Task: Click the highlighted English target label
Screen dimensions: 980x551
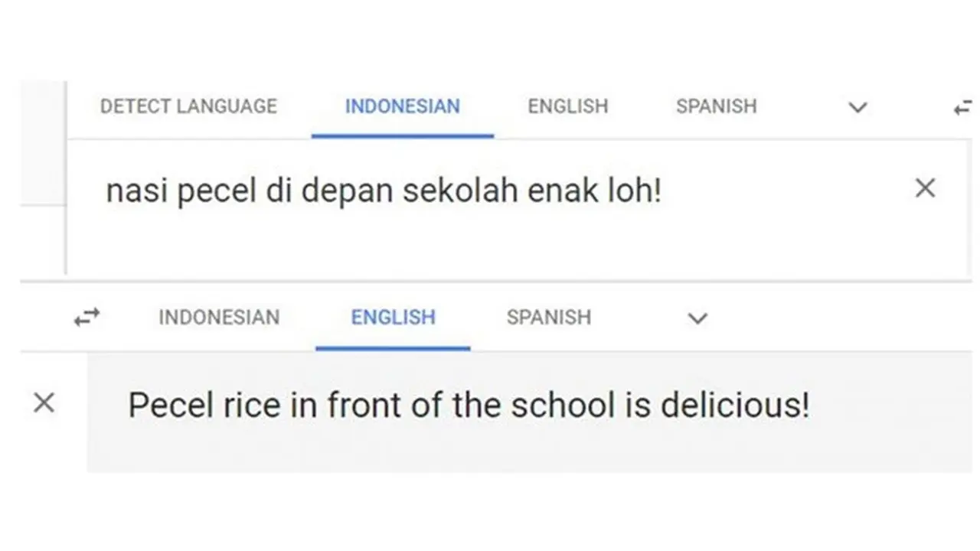Action: [x=393, y=318]
